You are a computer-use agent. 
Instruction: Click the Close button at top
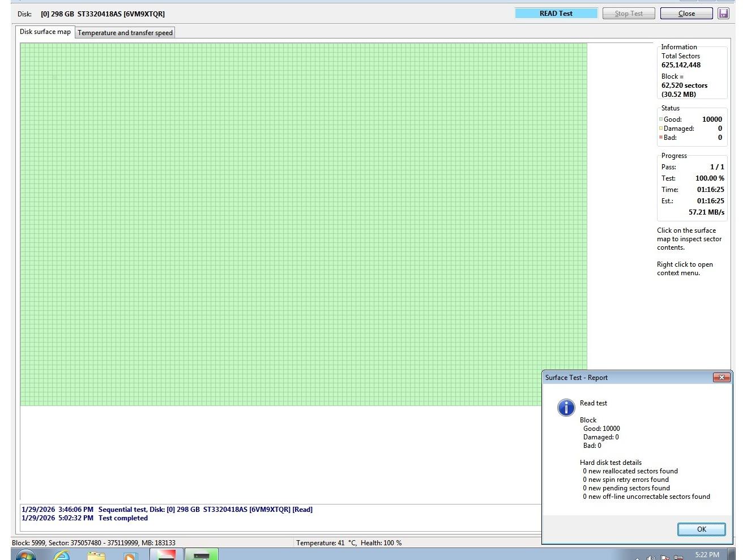(686, 14)
